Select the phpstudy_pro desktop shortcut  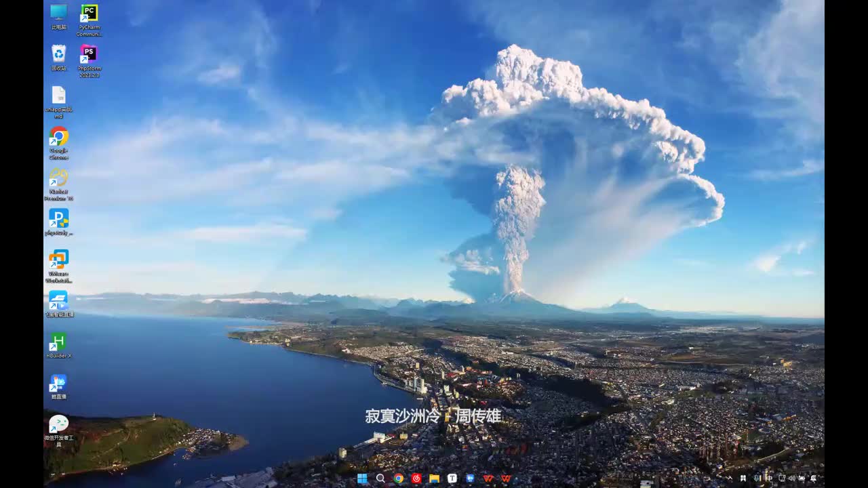point(59,222)
